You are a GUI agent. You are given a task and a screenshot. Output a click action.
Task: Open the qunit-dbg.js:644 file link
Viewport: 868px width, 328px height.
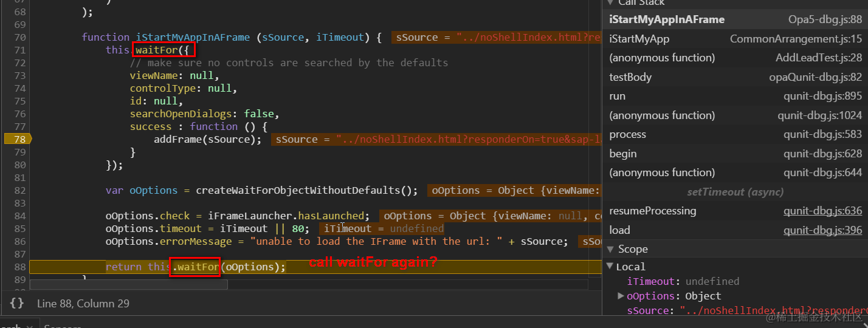point(822,173)
